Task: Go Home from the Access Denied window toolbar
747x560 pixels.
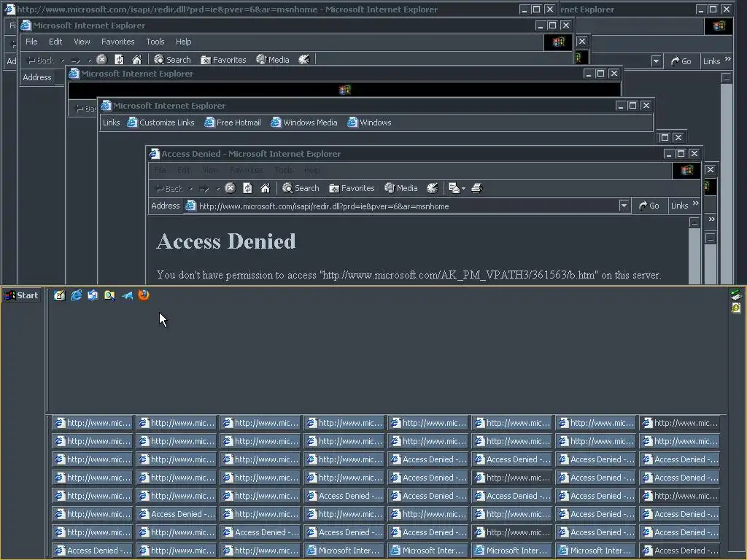Action: coord(266,188)
